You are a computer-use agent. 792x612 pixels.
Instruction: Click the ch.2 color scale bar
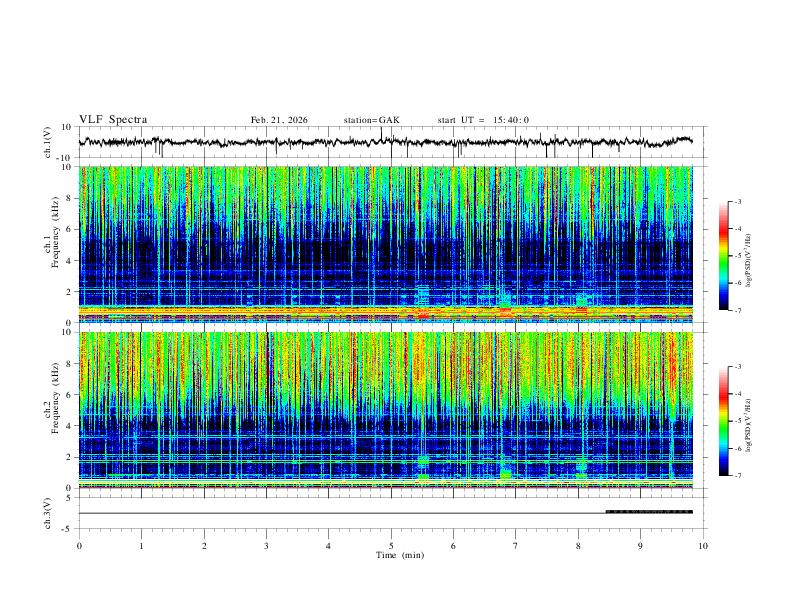(x=723, y=421)
